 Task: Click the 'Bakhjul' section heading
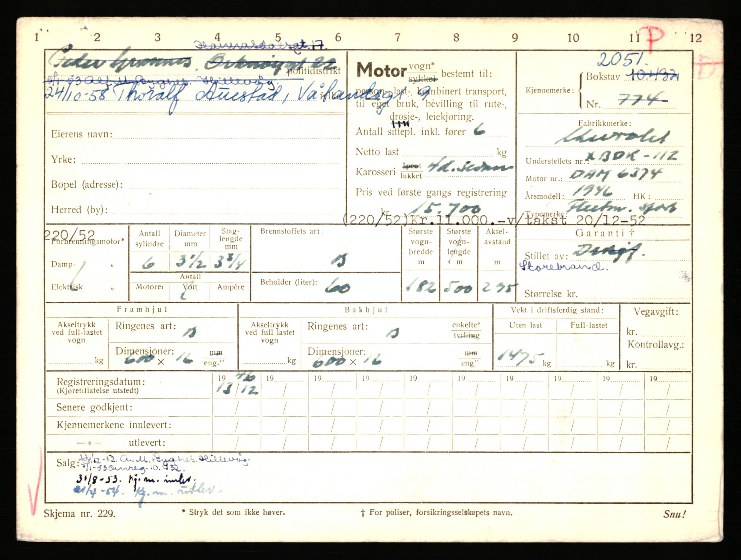click(366, 310)
